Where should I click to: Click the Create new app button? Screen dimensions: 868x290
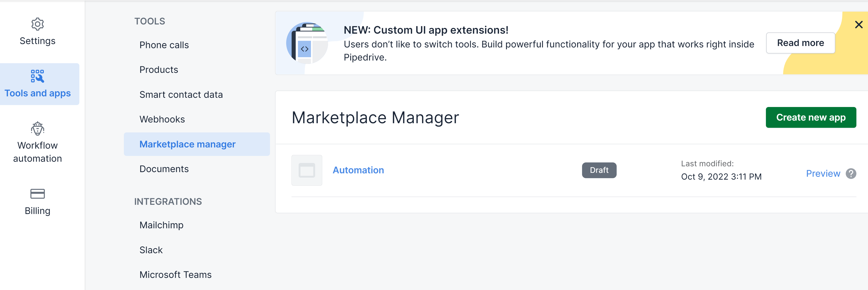click(811, 117)
